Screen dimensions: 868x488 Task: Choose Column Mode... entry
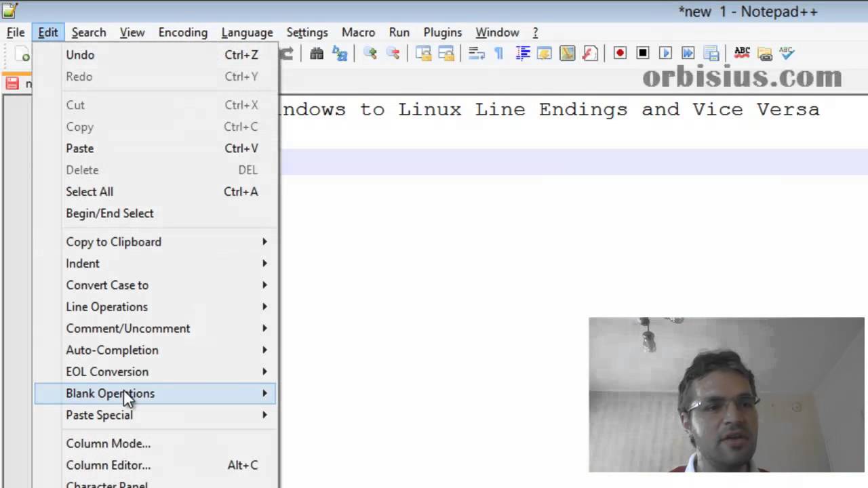(x=155, y=443)
